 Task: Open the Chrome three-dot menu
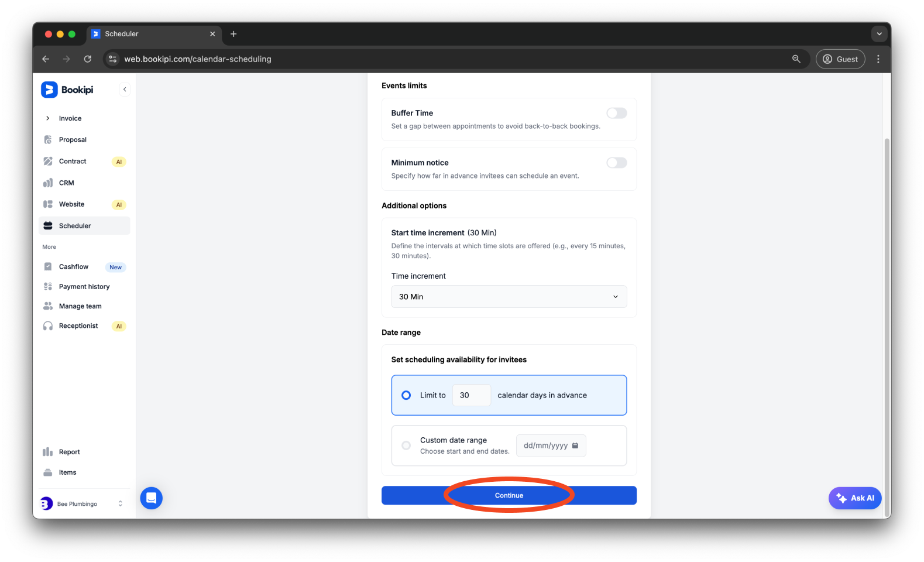click(x=878, y=59)
